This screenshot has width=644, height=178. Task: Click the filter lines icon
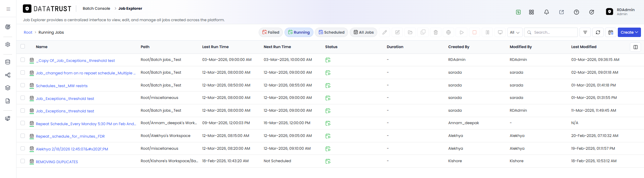tap(585, 32)
